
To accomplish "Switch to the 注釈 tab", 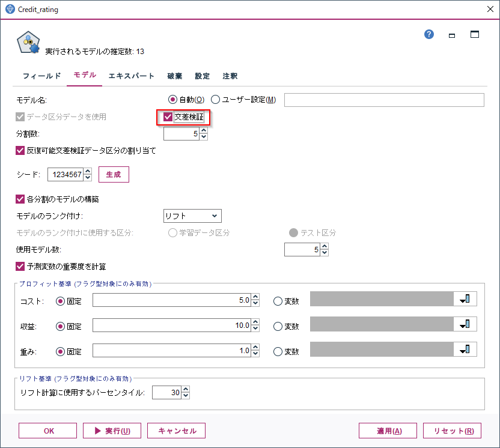I will point(230,76).
